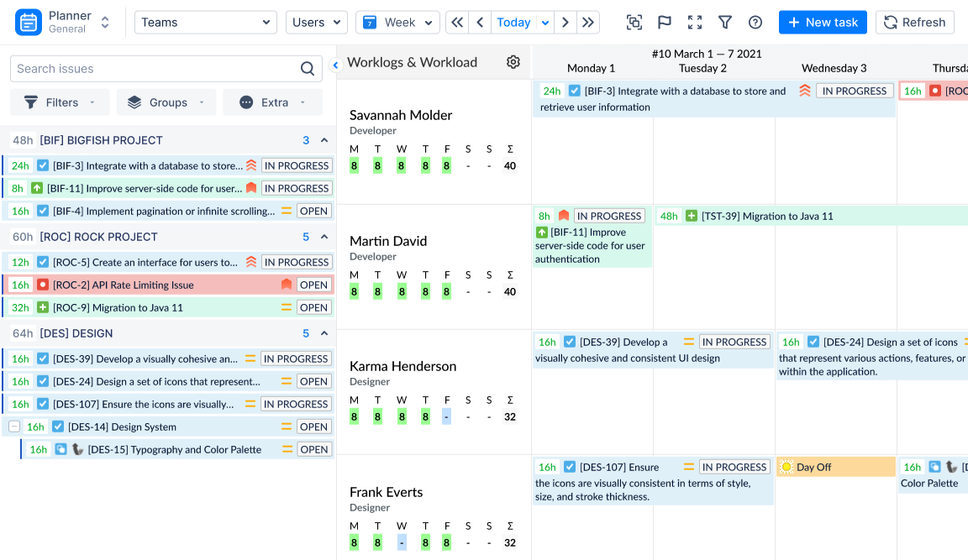Click the Refresh button
The width and height of the screenshot is (968, 560).
tap(914, 23)
